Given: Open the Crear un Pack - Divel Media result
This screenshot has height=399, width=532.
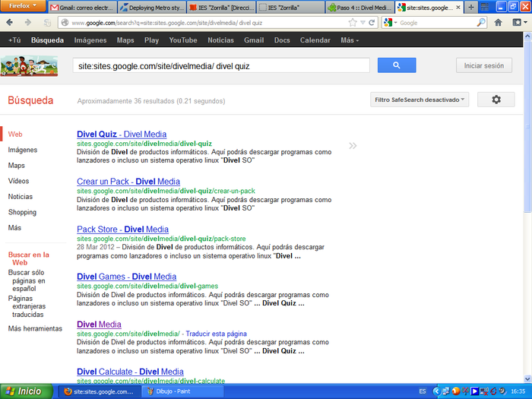Looking at the screenshot, I should 128,182.
